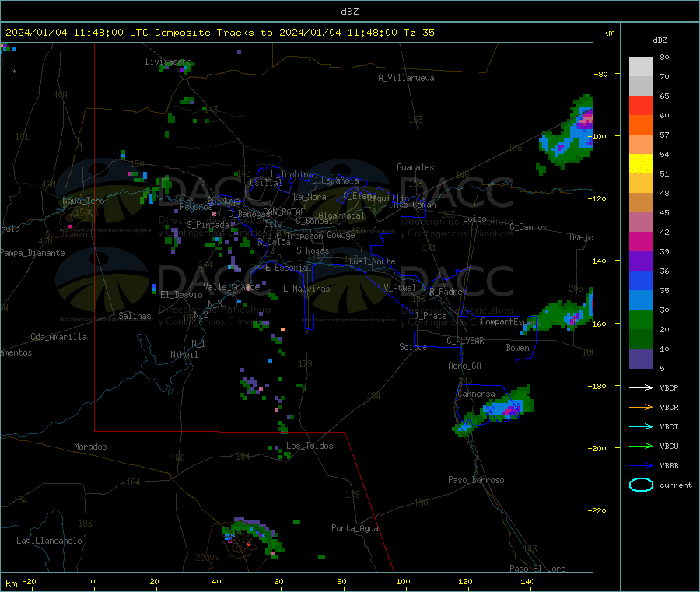Click the 'Punta_Agua' map label

(x=355, y=529)
